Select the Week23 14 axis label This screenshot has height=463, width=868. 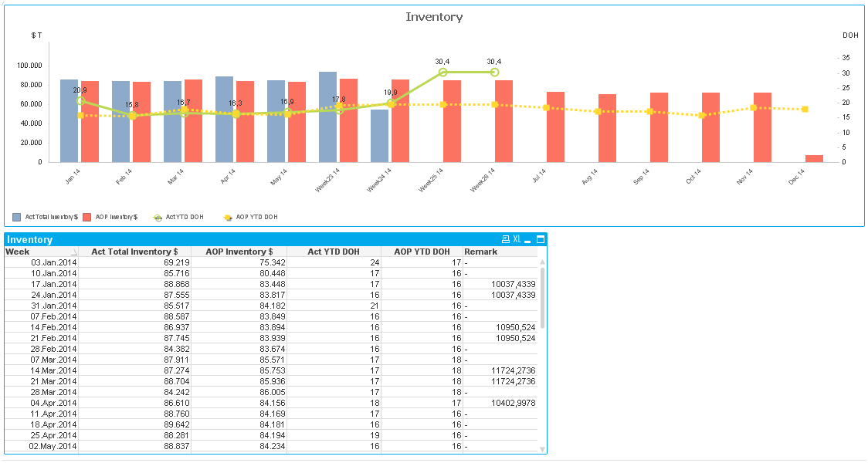coord(327,181)
